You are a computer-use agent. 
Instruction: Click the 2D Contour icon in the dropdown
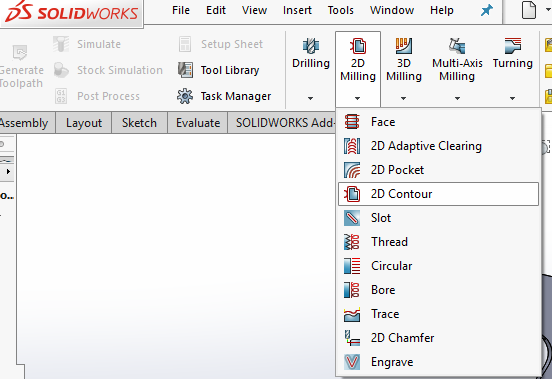pos(352,194)
